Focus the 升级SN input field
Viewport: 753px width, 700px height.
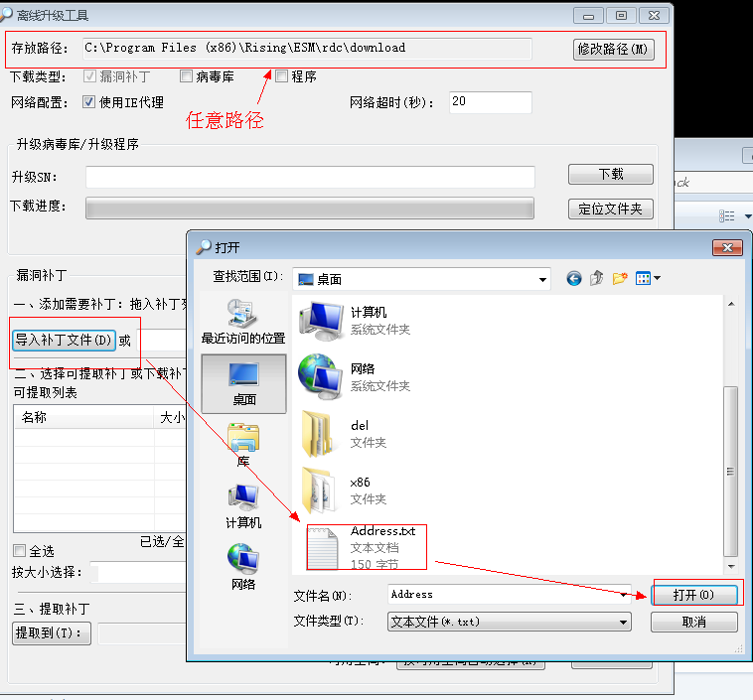tap(310, 177)
